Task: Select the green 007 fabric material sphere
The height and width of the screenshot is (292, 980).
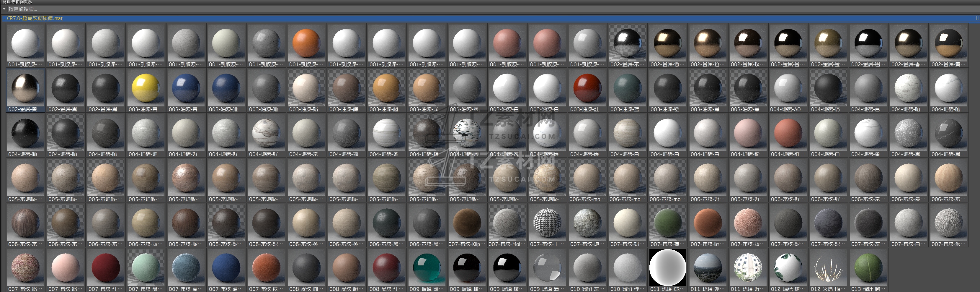Action: (667, 223)
